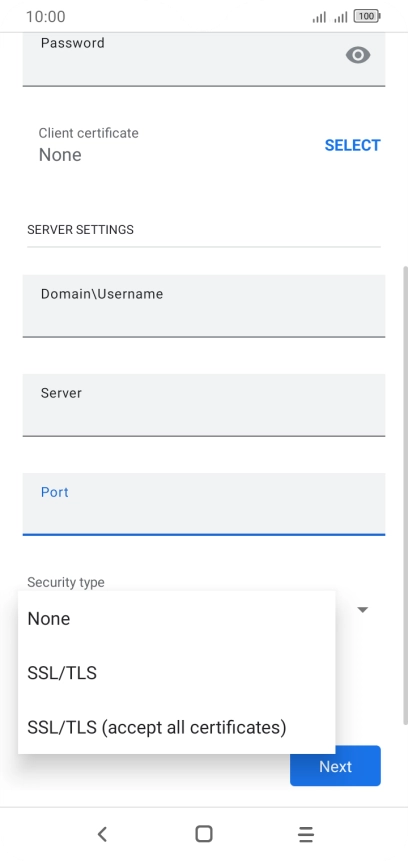Click the Port input field
This screenshot has height=861, width=408.
point(204,504)
